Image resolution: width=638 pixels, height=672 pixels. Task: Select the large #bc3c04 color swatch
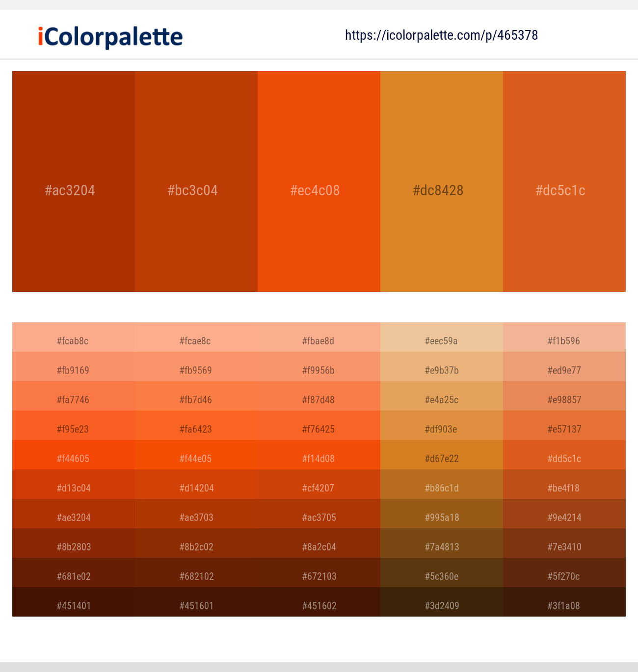[x=196, y=181]
